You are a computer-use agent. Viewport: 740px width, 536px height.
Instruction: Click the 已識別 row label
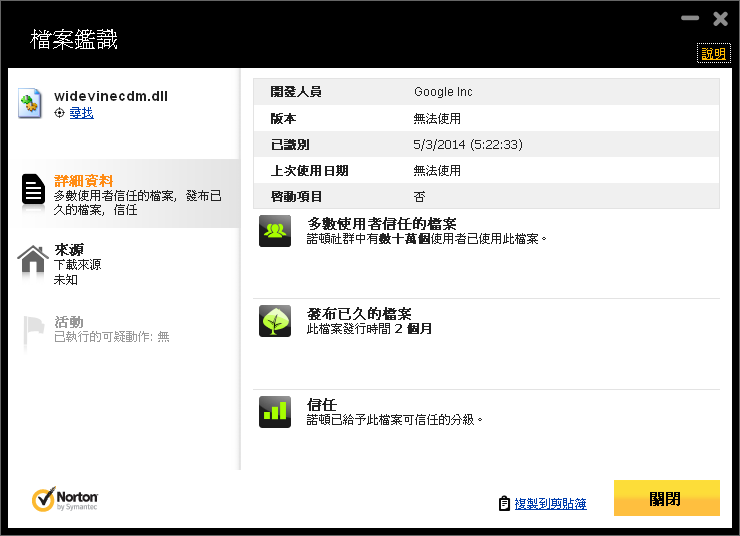[290, 144]
